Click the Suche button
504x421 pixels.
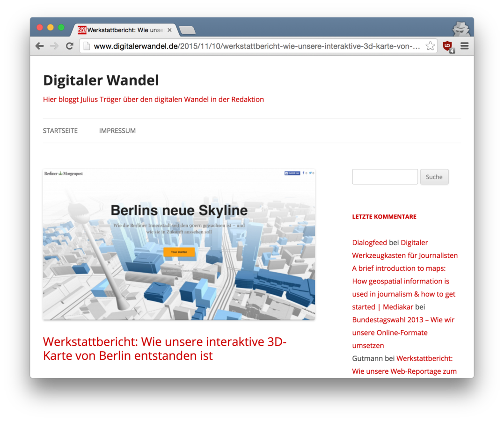click(434, 177)
